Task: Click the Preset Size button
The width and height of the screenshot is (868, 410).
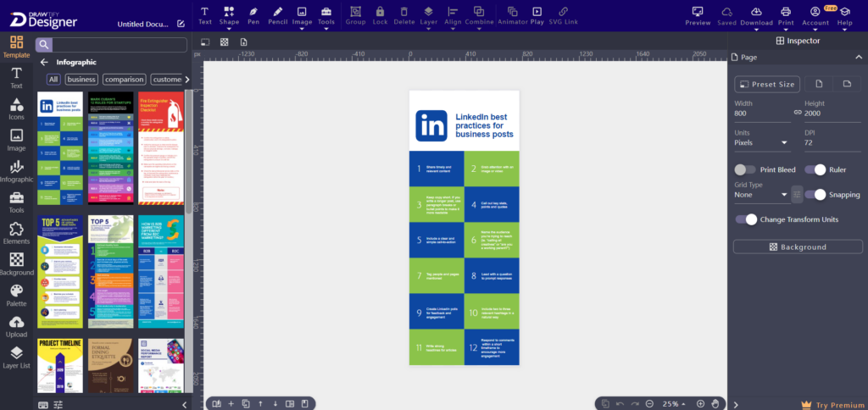Action: [x=767, y=84]
